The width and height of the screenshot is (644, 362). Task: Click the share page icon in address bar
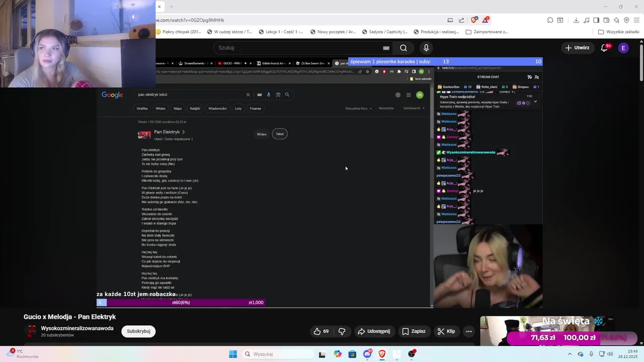461,20
